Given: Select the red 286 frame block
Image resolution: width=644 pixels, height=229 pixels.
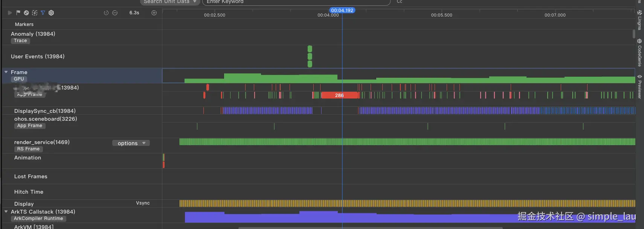Looking at the screenshot, I should [339, 95].
